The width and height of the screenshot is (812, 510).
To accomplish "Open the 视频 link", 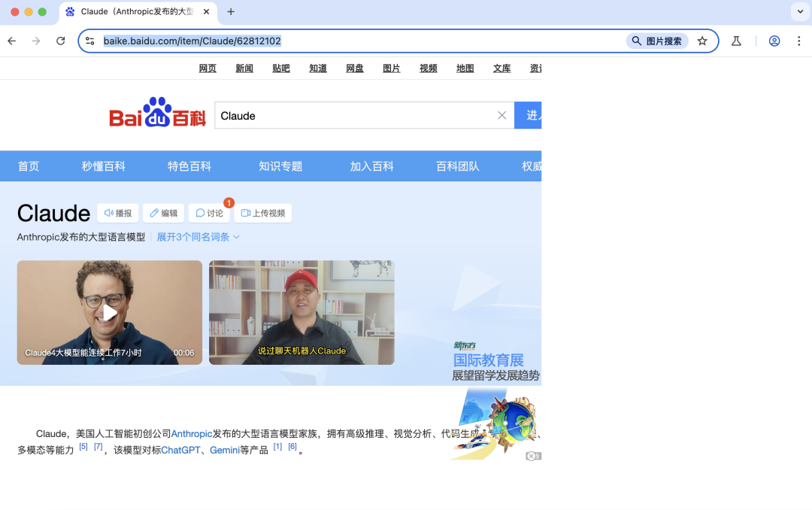I will pyautogui.click(x=429, y=68).
